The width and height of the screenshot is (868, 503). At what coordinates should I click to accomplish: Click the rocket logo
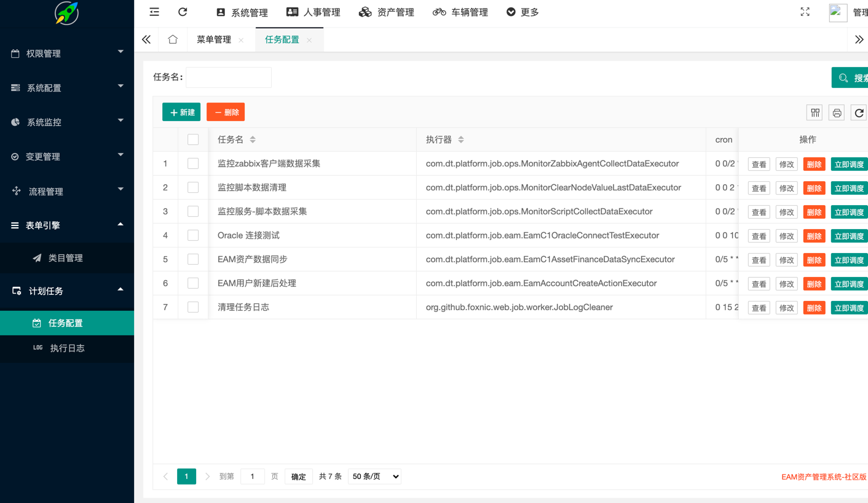pos(66,14)
